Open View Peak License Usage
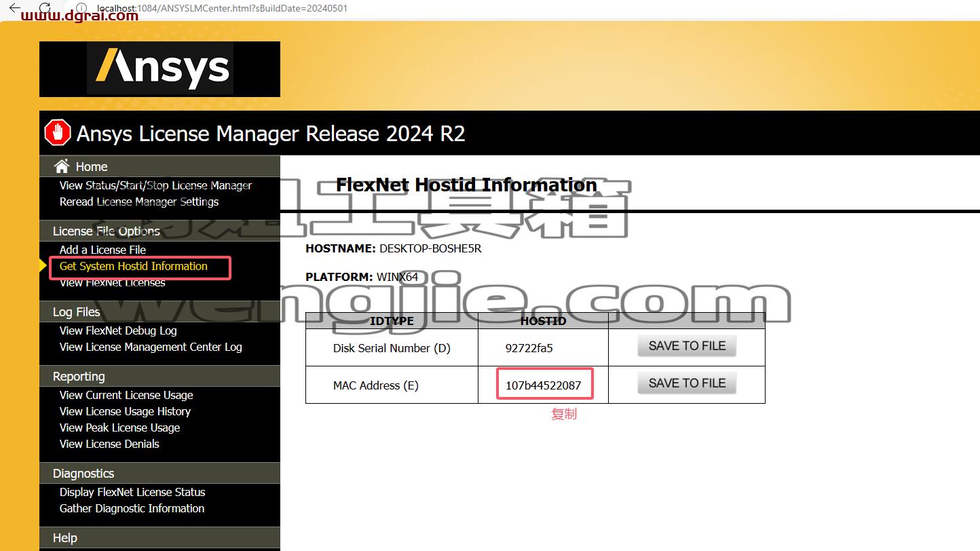This screenshot has height=551, width=980. (119, 427)
